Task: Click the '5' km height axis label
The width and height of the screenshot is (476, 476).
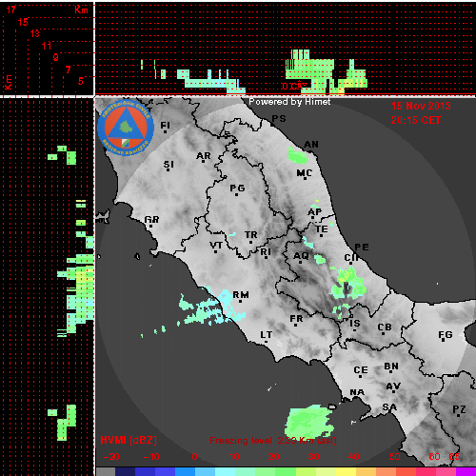Action: [x=81, y=81]
